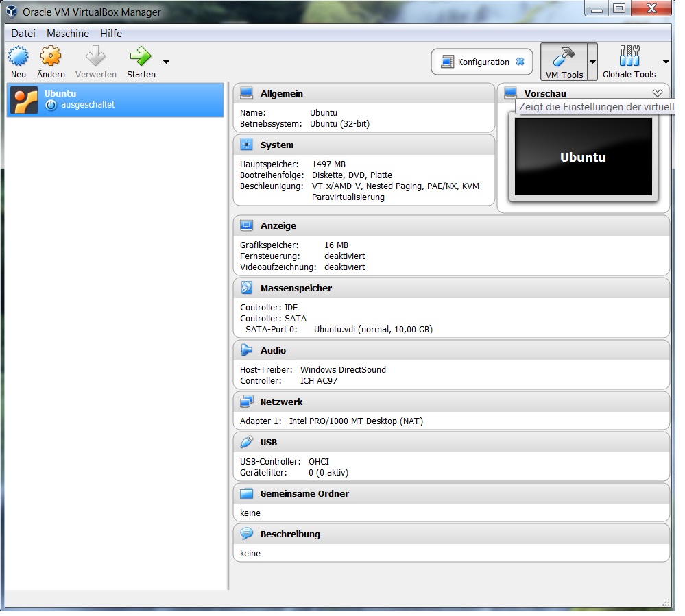Click Intel PRO/1000 MT Desktop adapter text
The image size is (685, 616).
356,421
